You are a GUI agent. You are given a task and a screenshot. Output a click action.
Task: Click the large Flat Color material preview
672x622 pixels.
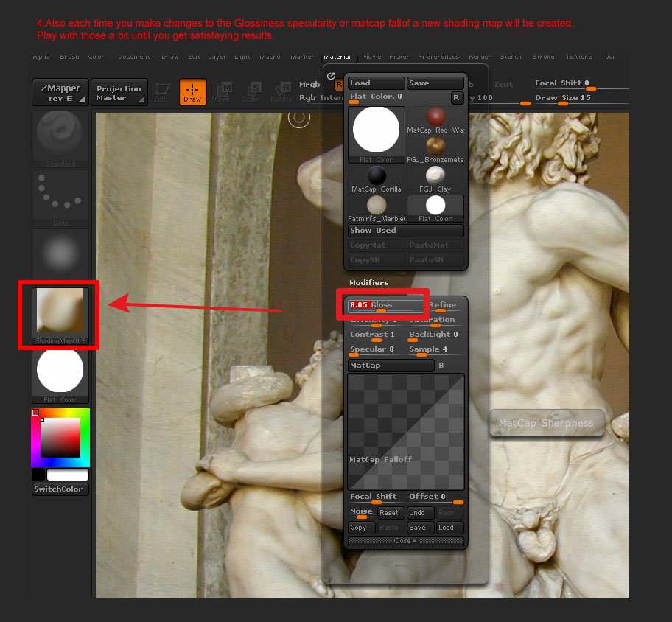pyautogui.click(x=377, y=135)
